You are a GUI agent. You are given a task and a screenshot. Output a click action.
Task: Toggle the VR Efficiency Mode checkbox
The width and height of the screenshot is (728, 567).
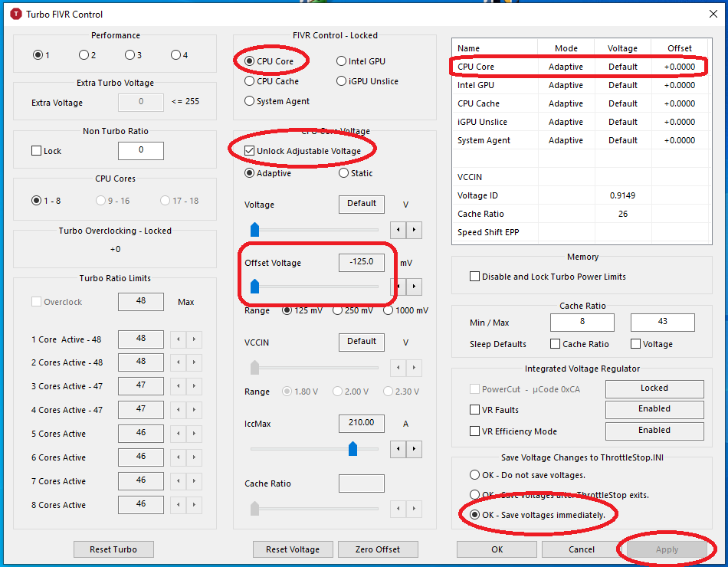[474, 431]
